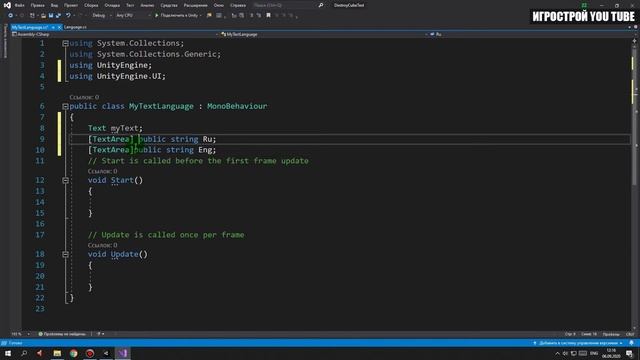Click the Open File folder icon
This screenshot has width=640, height=360.
43,16
